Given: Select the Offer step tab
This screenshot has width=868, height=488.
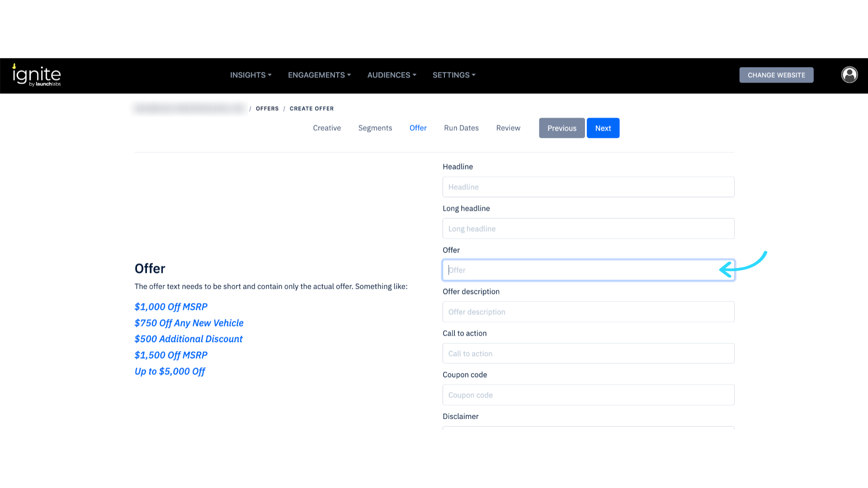Looking at the screenshot, I should coord(418,128).
